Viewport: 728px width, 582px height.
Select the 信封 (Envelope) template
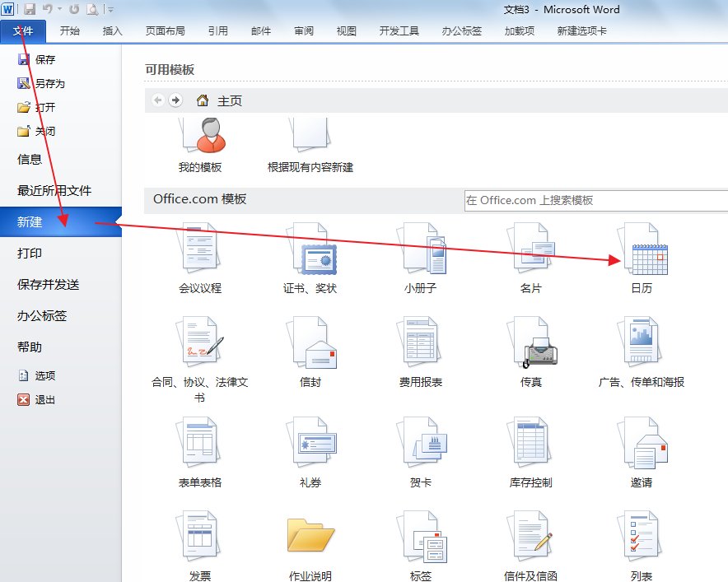point(310,346)
